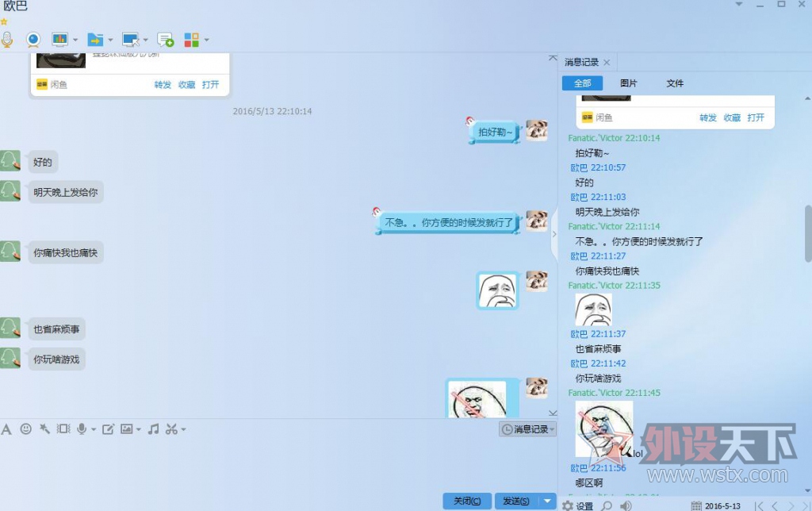
Task: Click the send file folder icon
Action: coord(94,39)
